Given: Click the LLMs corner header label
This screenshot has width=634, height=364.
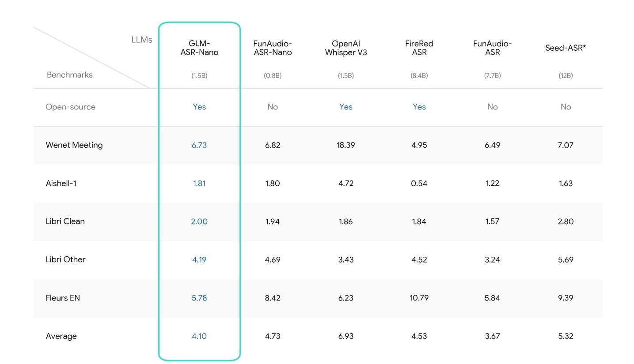Looking at the screenshot, I should 141,40.
